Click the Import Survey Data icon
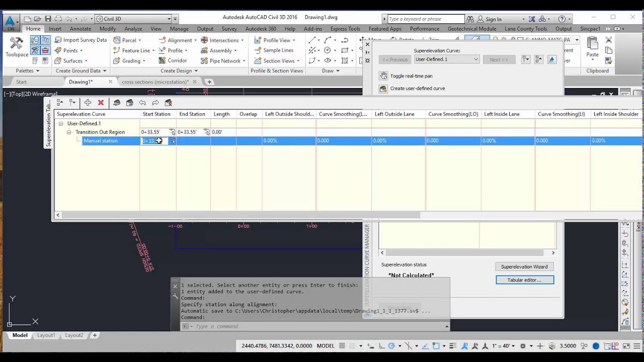 58,40
